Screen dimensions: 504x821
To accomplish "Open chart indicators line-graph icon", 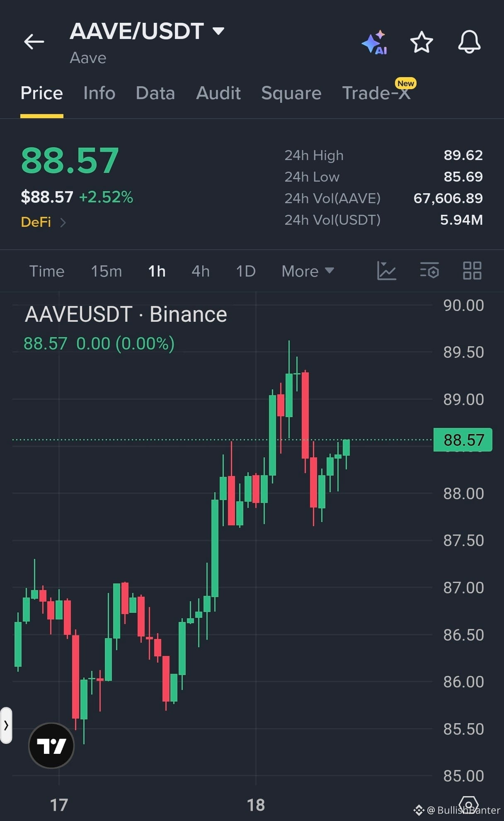I will [x=386, y=271].
